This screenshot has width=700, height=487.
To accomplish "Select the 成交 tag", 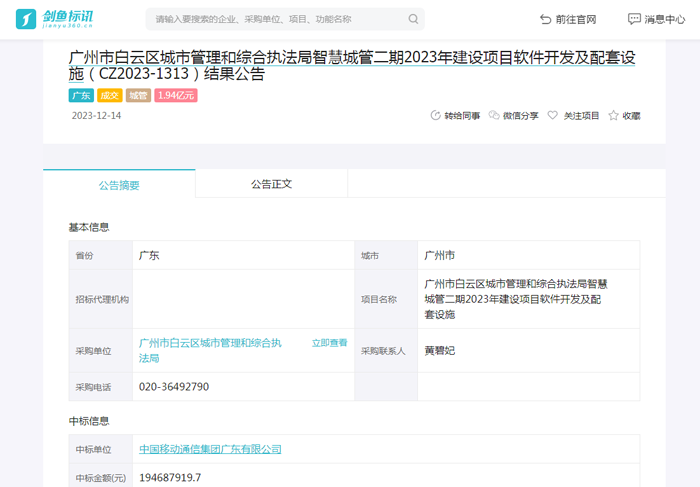I will [x=109, y=96].
